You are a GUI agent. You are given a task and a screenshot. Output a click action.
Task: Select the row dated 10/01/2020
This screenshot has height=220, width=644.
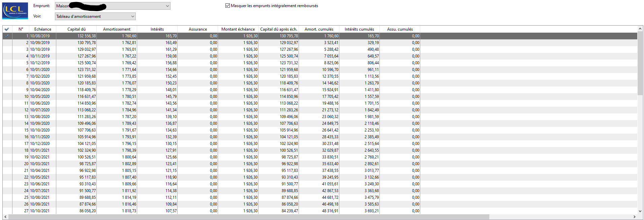[320, 70]
